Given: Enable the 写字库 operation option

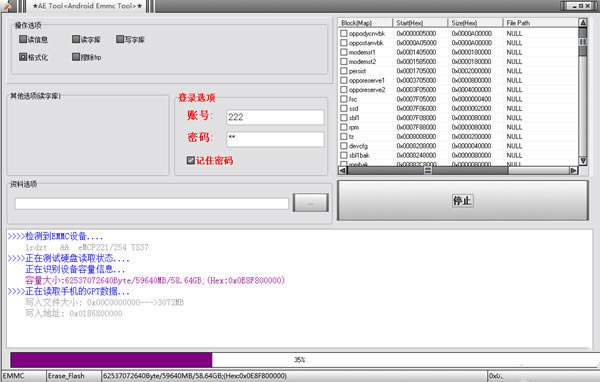Looking at the screenshot, I should pyautogui.click(x=120, y=39).
